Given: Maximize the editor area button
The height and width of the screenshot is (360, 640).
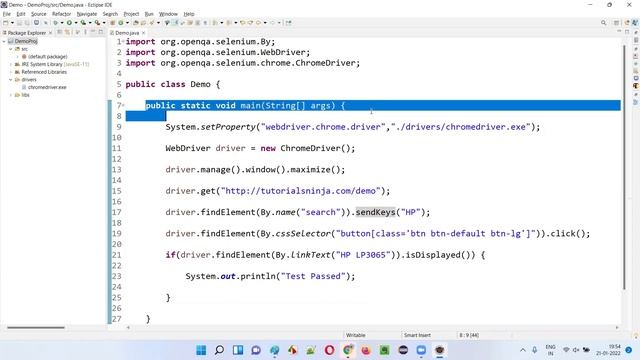Looking at the screenshot, I should point(627,31).
